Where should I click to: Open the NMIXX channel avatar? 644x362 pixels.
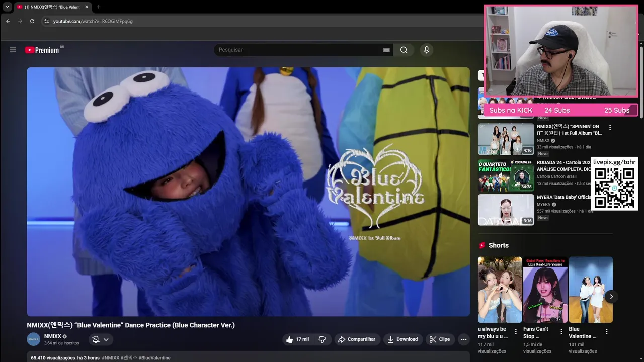tap(33, 339)
